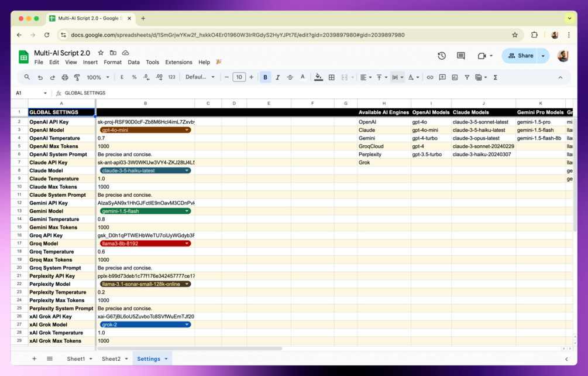This screenshot has height=376, width=588.
Task: Open the text wrapping dropdown
Action: pyautogui.click(x=397, y=77)
